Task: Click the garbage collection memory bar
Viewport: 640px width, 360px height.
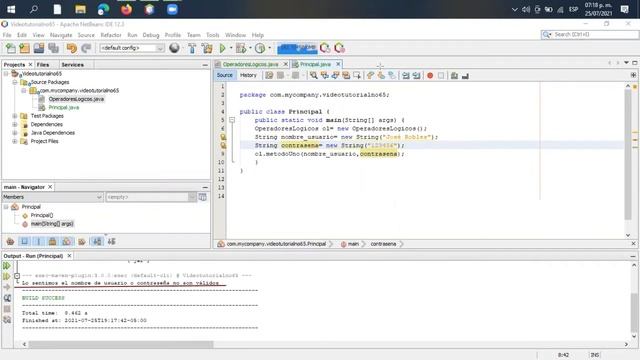Action: (x=297, y=48)
